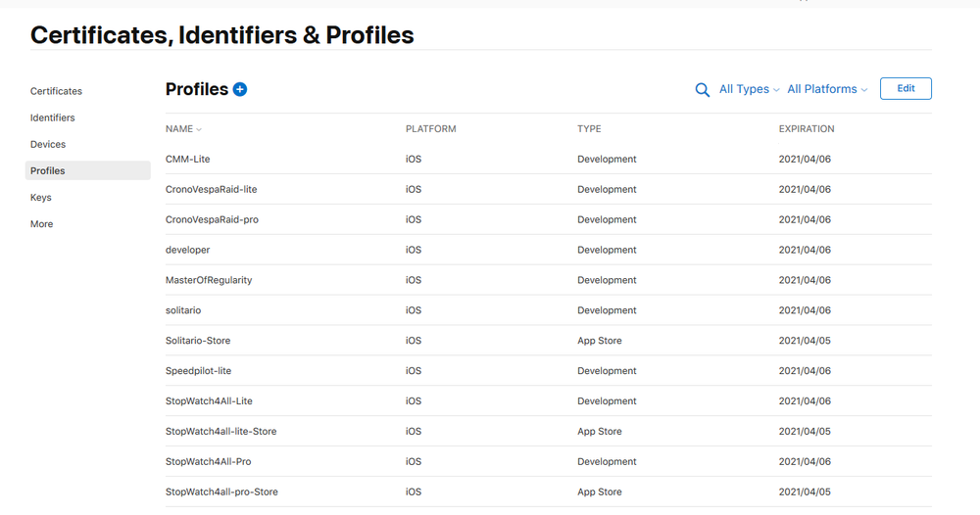This screenshot has height=515, width=980.
Task: Expand the All Types filter dropdown
Action: pos(750,89)
